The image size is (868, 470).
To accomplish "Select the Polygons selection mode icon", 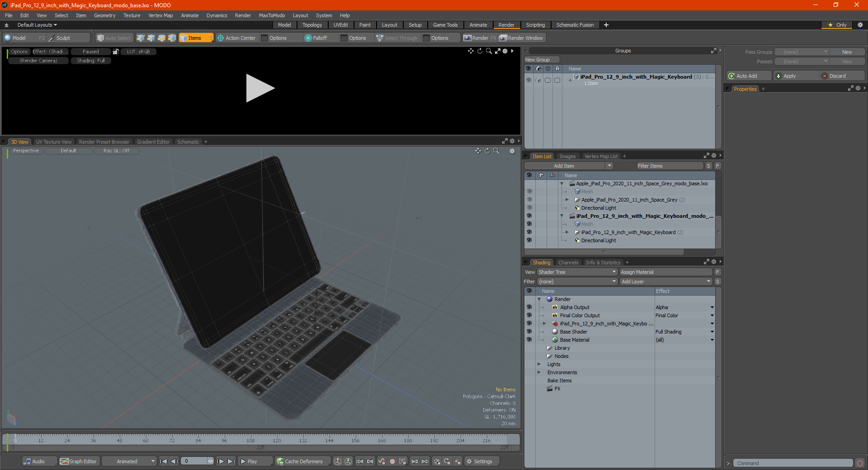I will click(x=161, y=38).
